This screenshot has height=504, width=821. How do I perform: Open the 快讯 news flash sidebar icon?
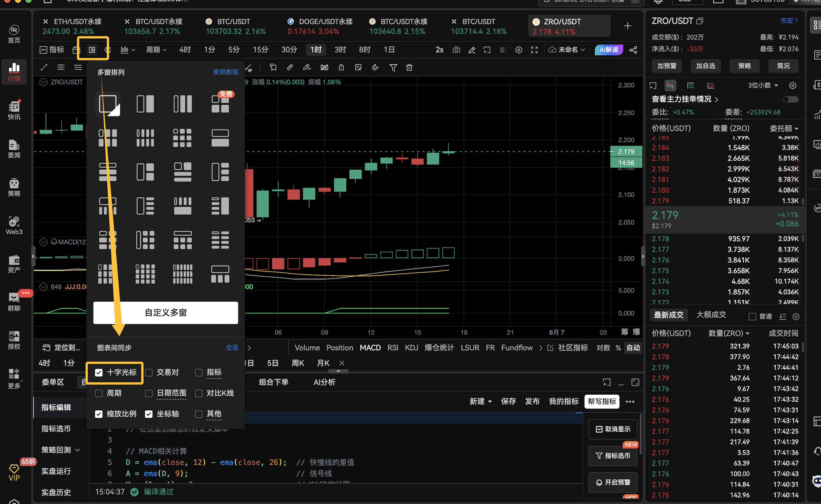[14, 110]
